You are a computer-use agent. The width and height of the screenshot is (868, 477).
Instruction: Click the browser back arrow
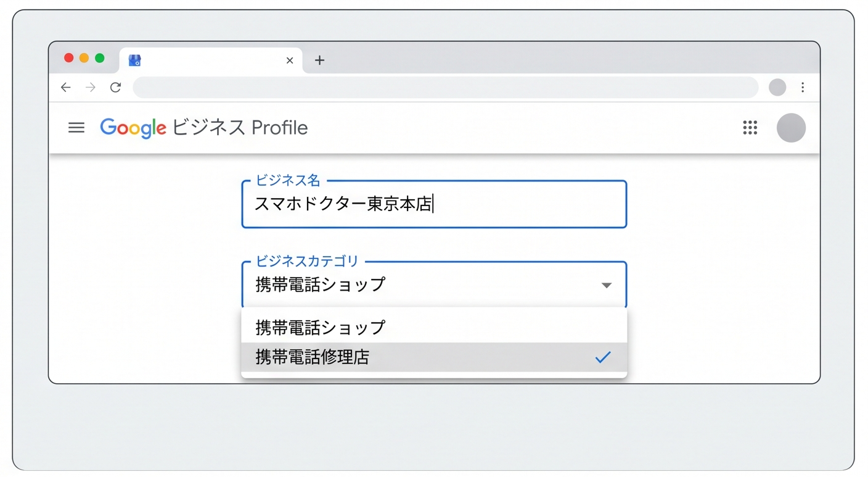tap(66, 88)
